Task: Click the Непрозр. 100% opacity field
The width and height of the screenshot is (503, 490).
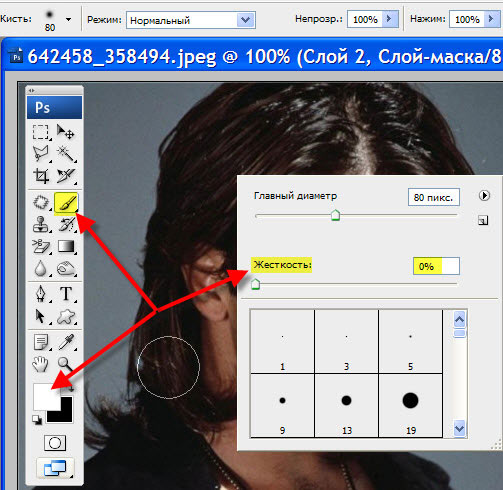Action: (x=365, y=19)
